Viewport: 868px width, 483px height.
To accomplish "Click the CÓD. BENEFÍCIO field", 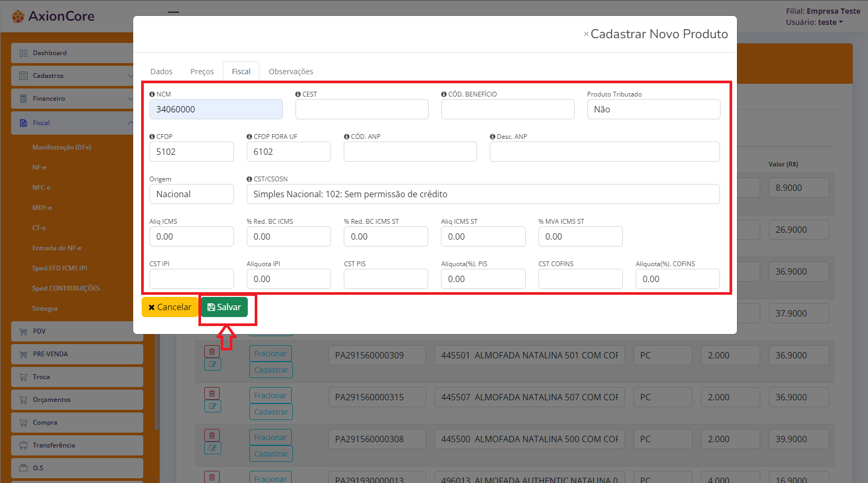I will [x=508, y=109].
